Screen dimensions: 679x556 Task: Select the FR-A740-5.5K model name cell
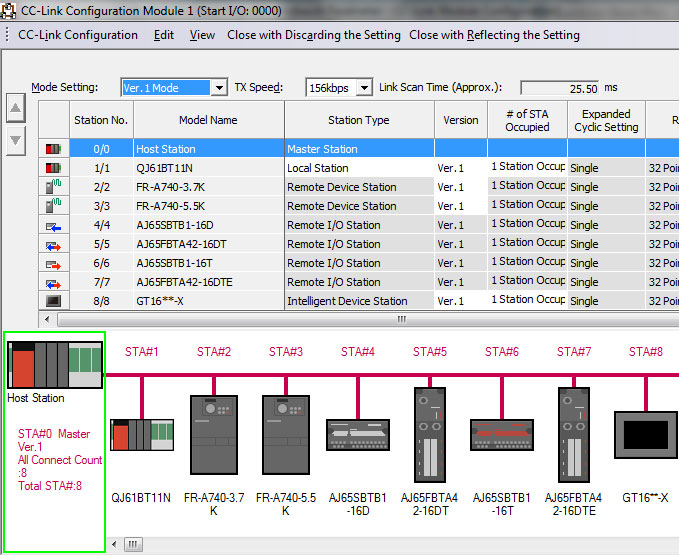(208, 206)
